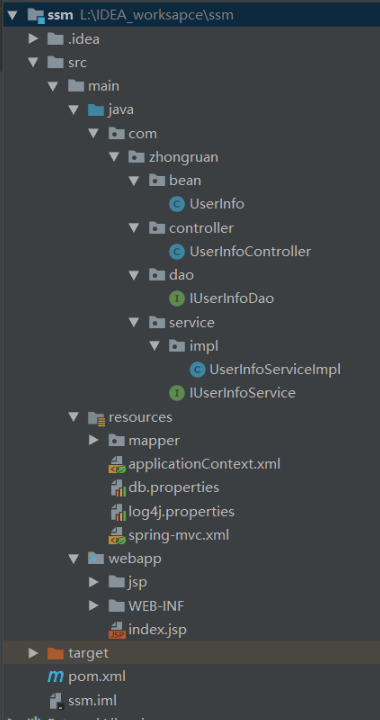Select UserInfoServiceImpl in the tree
The height and width of the screenshot is (720, 380).
click(275, 369)
